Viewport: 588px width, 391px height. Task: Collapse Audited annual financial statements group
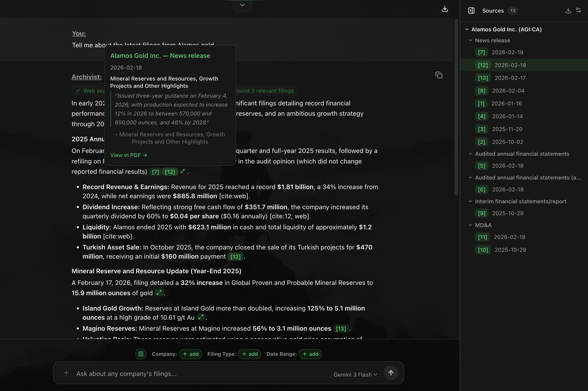coord(470,154)
